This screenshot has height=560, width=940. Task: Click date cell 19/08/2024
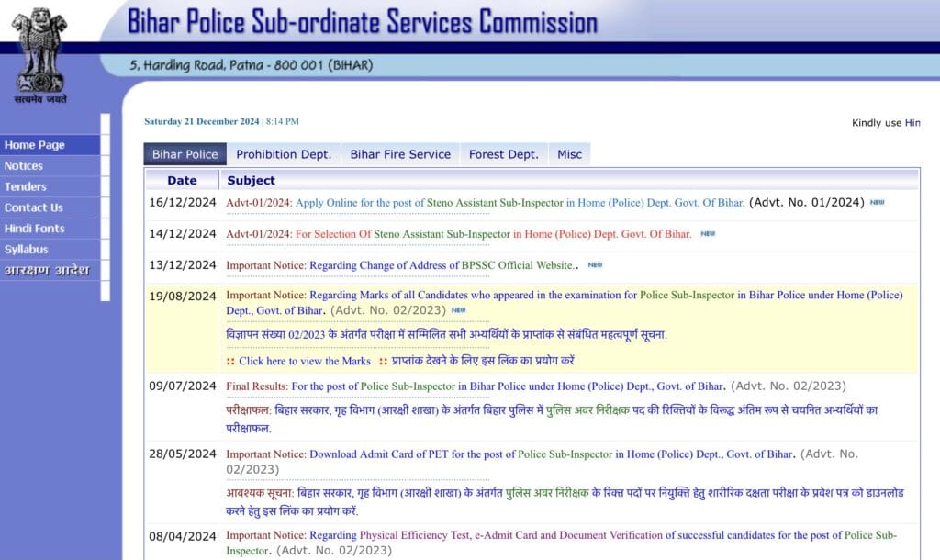pyautogui.click(x=183, y=297)
